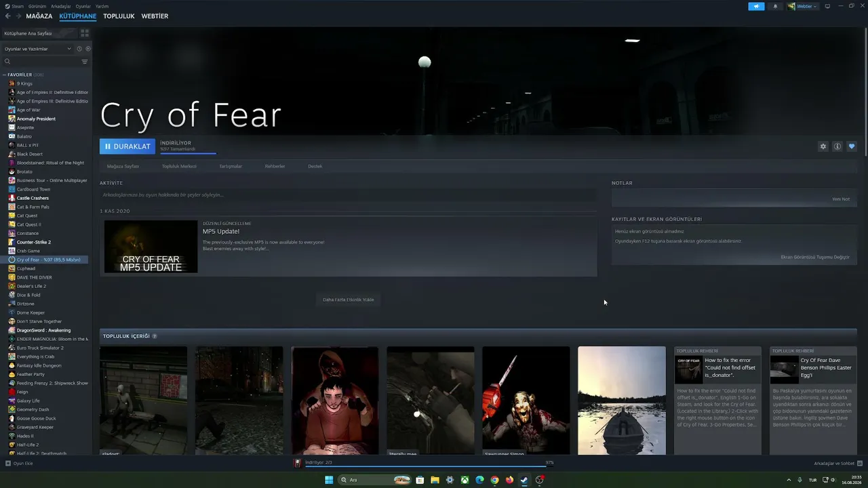Open the MP5 Update thumbnail
Image resolution: width=868 pixels, height=488 pixels.
[151, 247]
